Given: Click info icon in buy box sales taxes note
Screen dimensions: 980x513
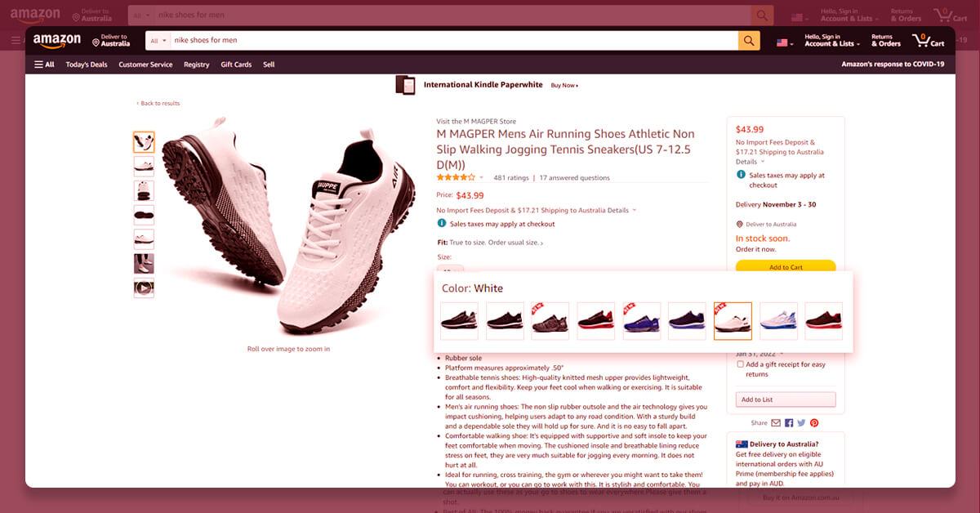Looking at the screenshot, I should click(741, 175).
